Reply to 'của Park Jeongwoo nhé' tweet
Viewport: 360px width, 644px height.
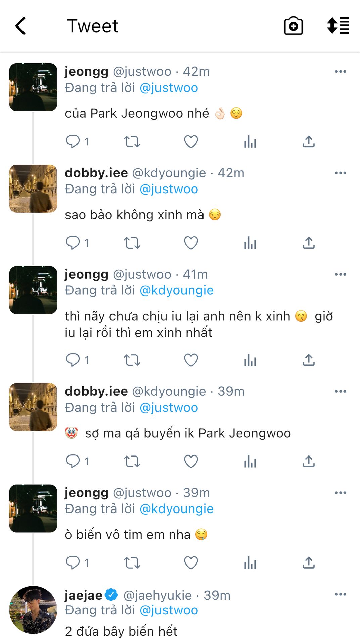(73, 142)
